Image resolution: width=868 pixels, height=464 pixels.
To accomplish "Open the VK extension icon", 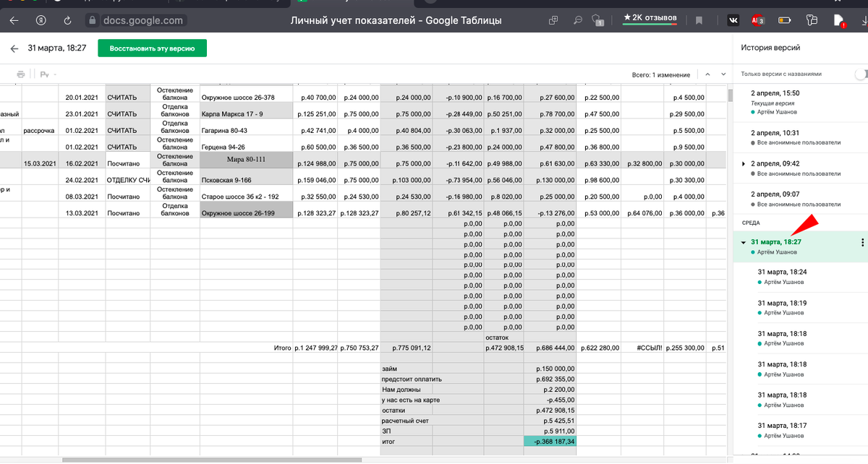I will (733, 20).
